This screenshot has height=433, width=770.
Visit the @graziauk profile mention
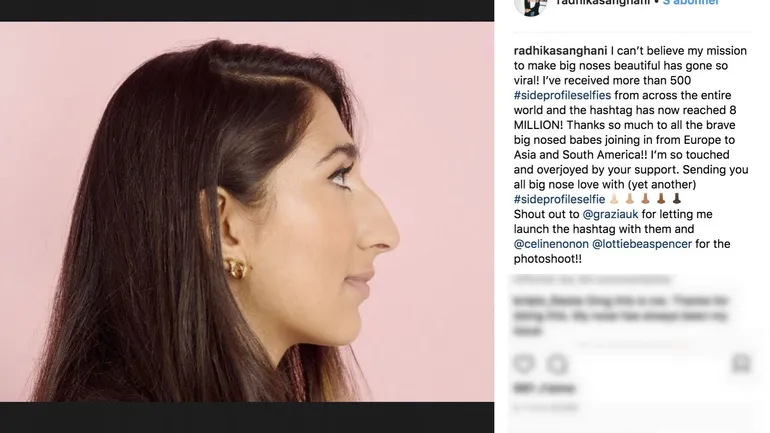[610, 214]
